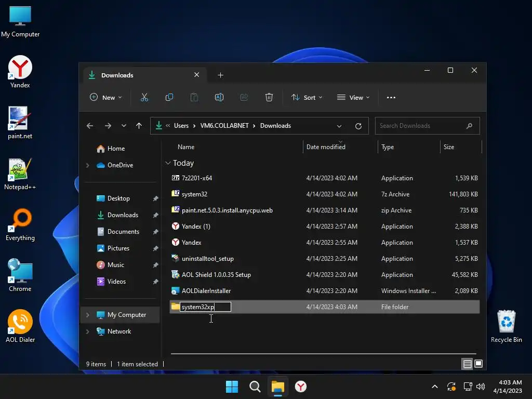532x399 pixels.
Task: Select the AOL Dialer desktop shortcut
Action: tap(20, 326)
